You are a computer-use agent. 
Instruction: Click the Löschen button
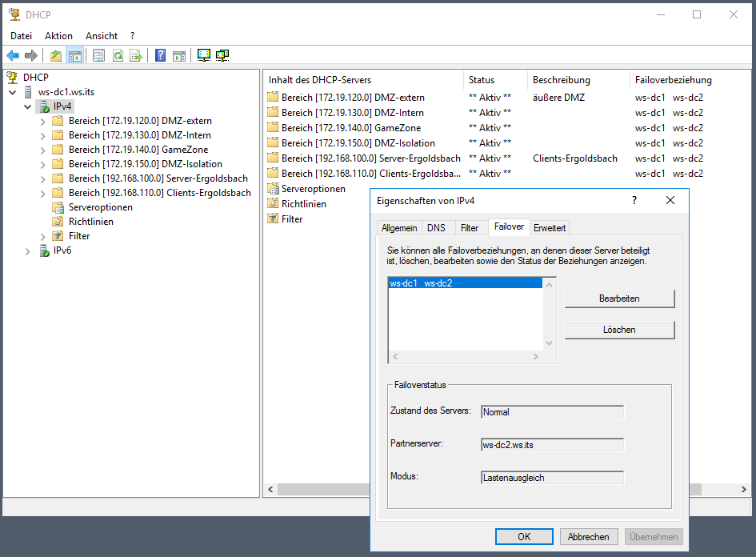point(619,330)
